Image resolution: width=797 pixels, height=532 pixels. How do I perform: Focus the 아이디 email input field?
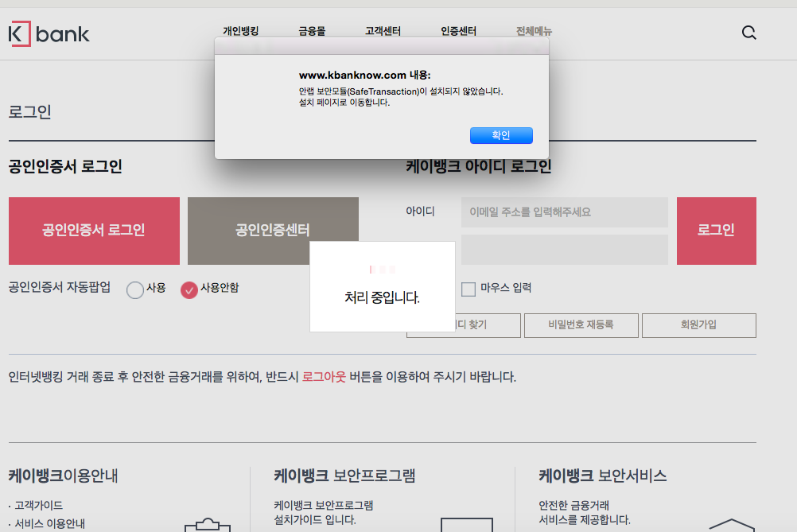tap(565, 212)
